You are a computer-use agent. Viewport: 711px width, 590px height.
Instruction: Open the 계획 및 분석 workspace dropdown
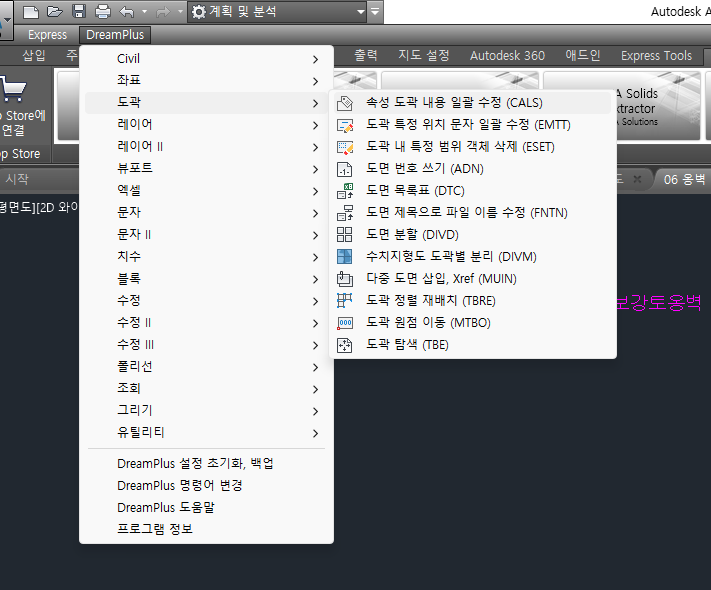[x=278, y=12]
